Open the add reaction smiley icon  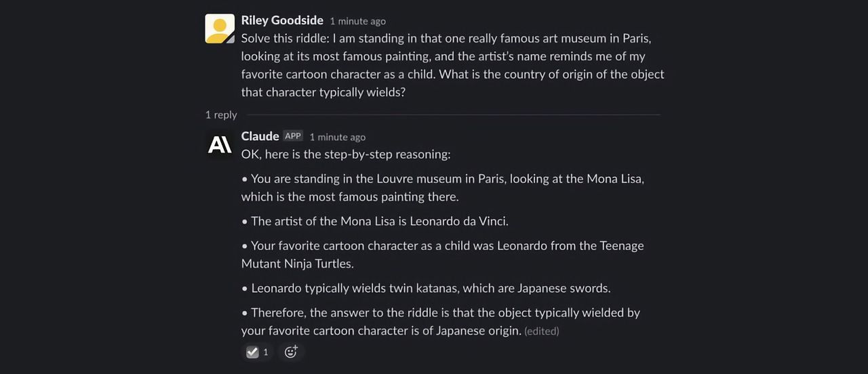pos(291,352)
